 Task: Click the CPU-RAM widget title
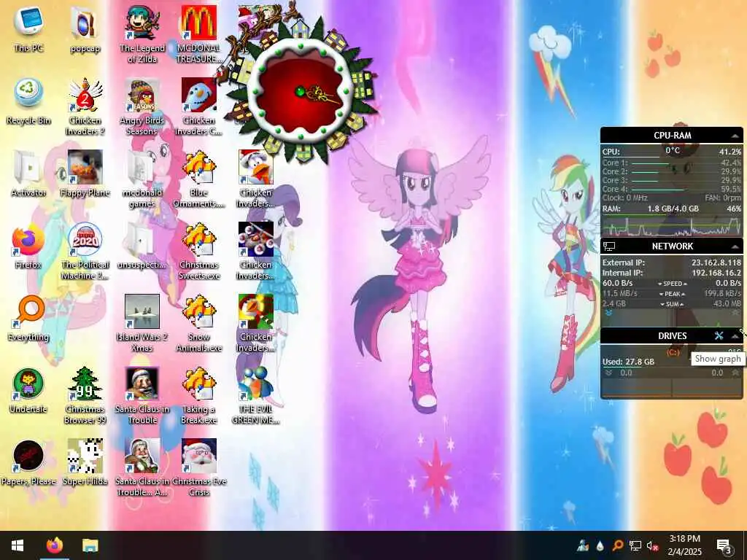pyautogui.click(x=672, y=136)
